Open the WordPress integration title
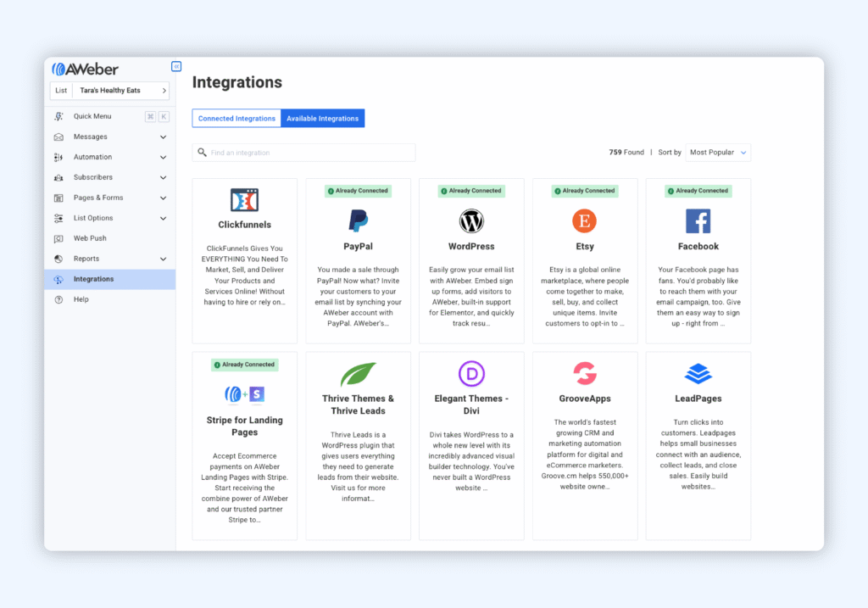 pos(471,247)
